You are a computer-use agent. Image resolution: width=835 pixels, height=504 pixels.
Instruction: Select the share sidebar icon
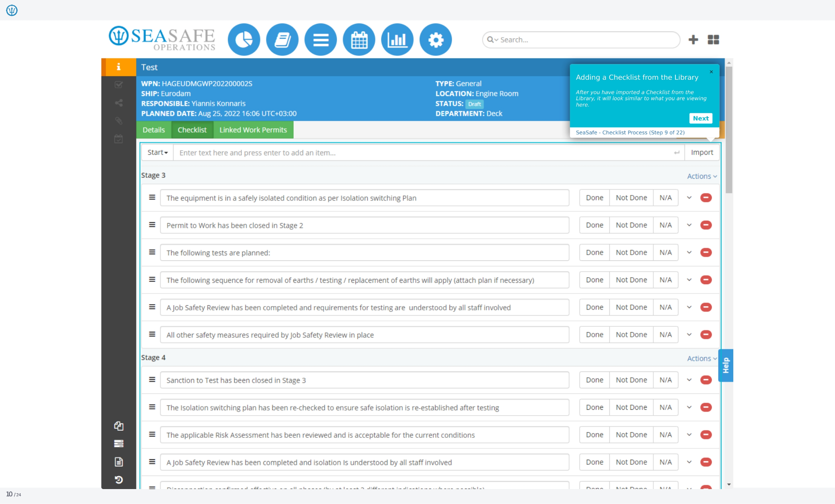point(119,103)
